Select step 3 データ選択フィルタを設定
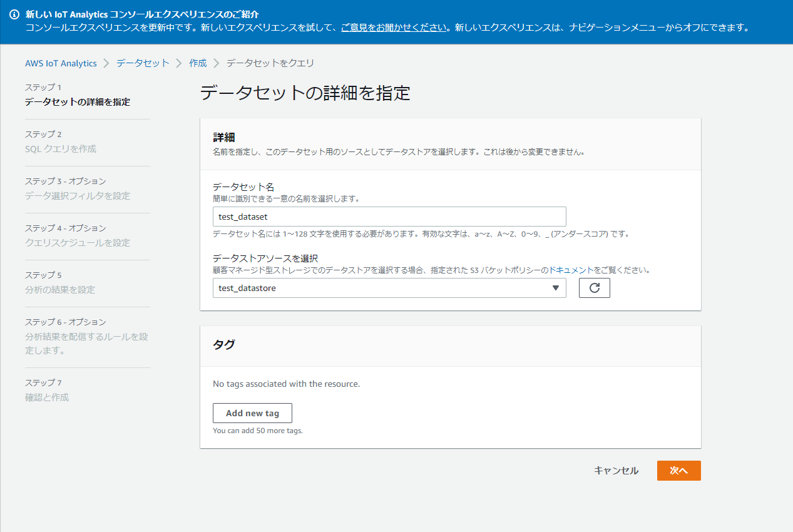 click(x=78, y=196)
